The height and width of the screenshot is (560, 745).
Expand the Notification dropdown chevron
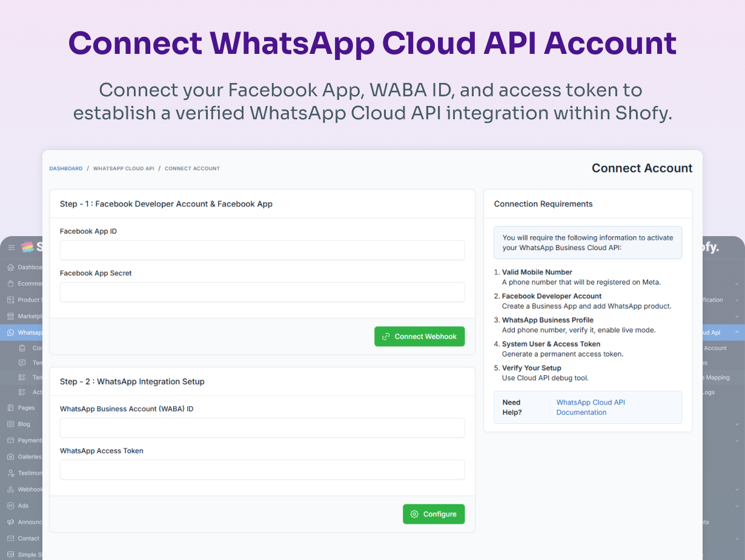pyautogui.click(x=738, y=300)
